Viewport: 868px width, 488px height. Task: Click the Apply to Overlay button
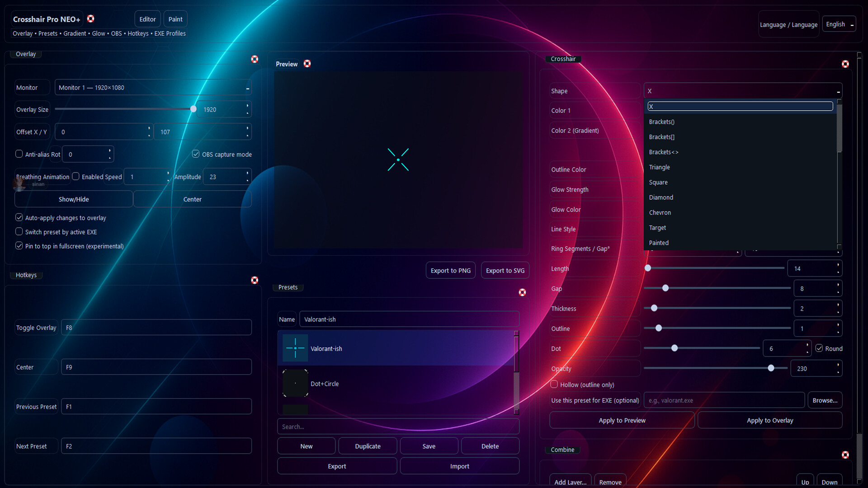770,420
